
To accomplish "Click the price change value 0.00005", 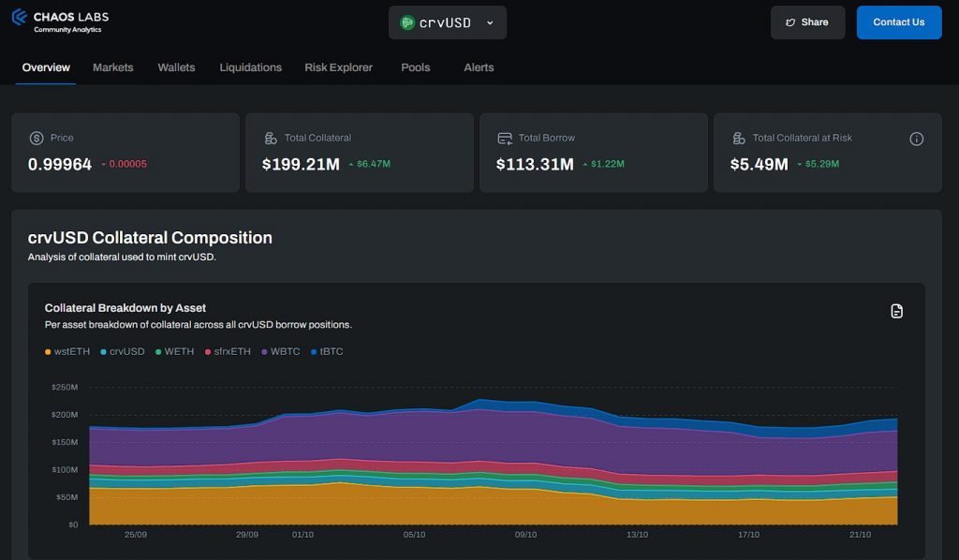I will [x=127, y=164].
